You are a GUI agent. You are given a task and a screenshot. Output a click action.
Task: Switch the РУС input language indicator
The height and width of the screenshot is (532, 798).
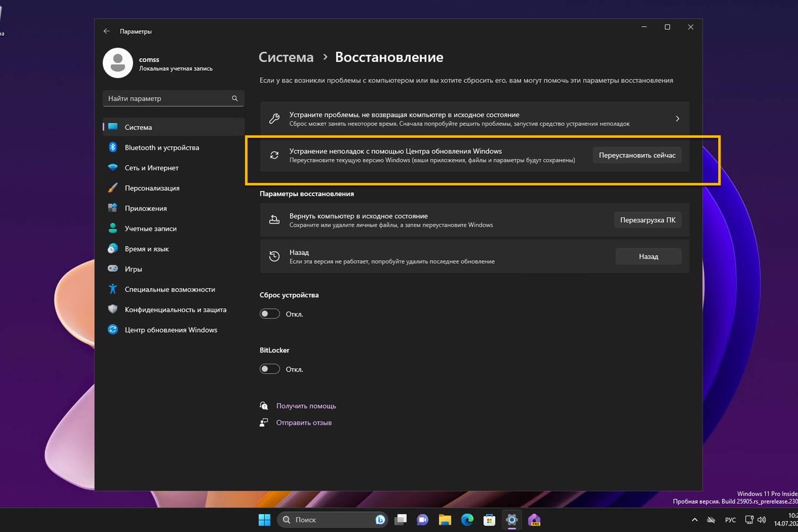click(x=730, y=520)
